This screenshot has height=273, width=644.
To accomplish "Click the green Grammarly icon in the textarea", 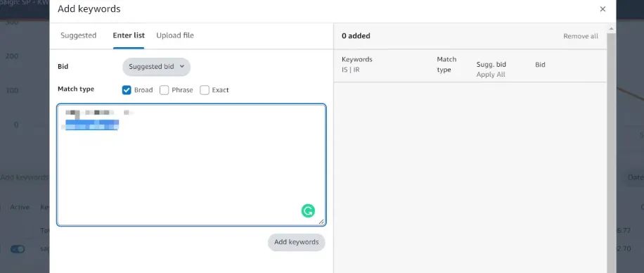I will click(308, 211).
